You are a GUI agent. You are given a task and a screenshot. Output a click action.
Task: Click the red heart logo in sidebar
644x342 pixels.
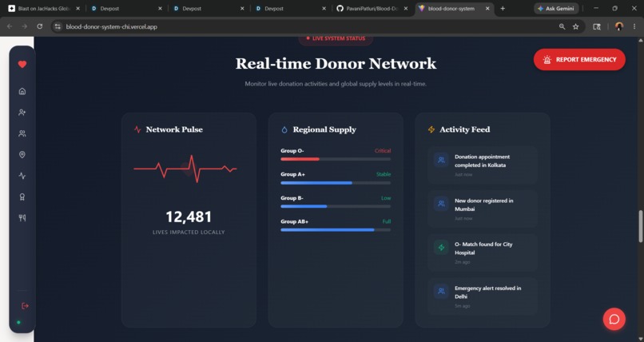[22, 64]
